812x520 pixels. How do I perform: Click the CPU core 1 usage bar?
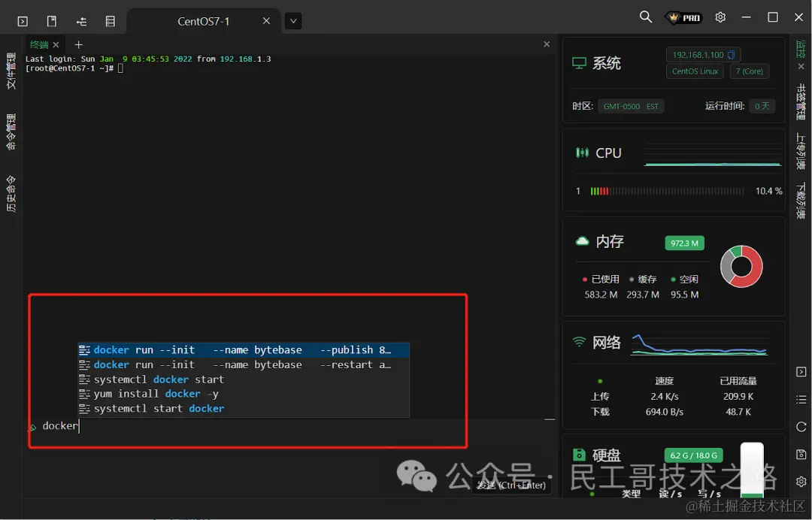(667, 192)
